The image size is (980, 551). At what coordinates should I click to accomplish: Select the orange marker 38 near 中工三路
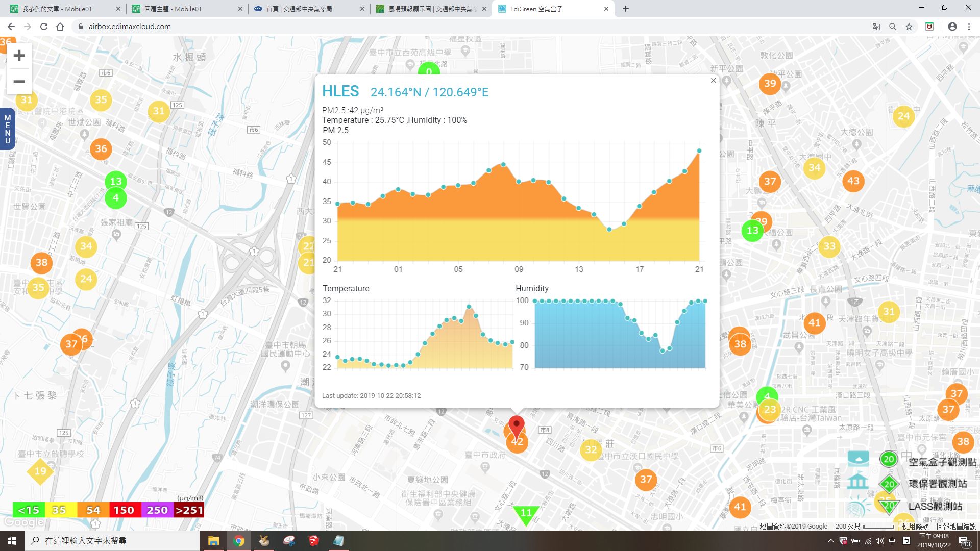[x=41, y=263]
